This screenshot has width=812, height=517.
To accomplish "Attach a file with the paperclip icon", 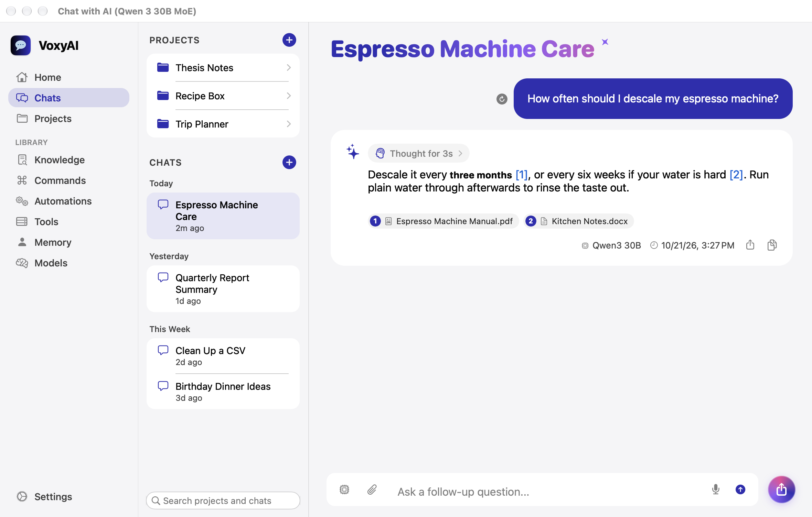I will (x=372, y=489).
